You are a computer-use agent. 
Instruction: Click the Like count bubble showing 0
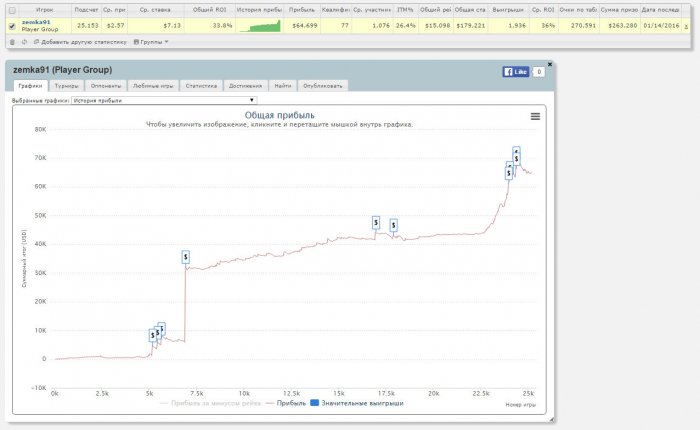539,71
